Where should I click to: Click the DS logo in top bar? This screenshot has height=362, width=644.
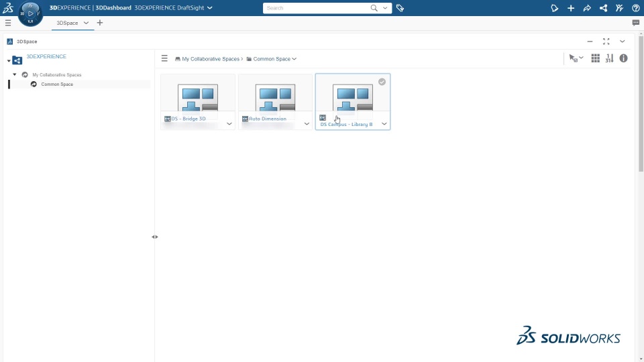pos(8,8)
